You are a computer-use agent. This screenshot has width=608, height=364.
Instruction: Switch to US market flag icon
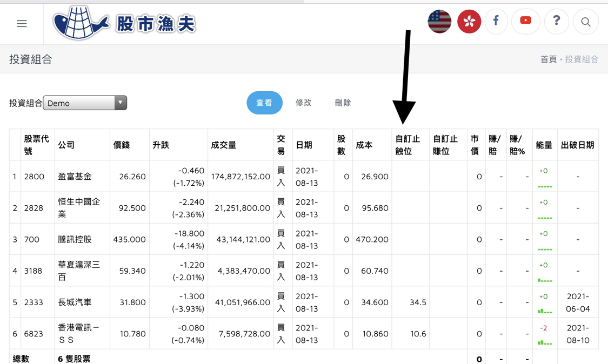pos(439,21)
